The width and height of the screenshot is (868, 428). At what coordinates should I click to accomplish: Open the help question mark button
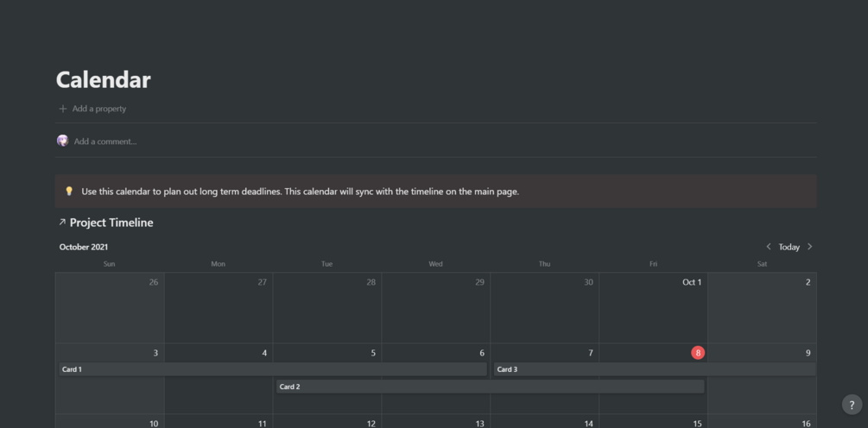coord(852,405)
